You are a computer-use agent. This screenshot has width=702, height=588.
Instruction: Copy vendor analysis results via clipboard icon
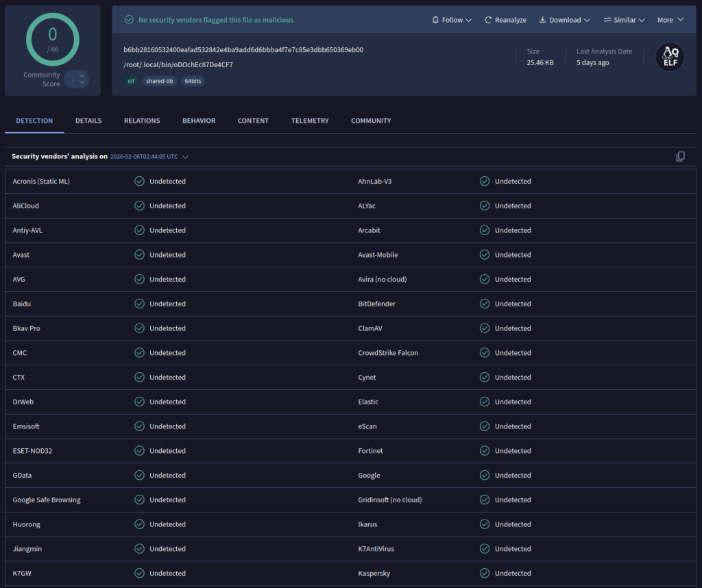[x=680, y=156]
